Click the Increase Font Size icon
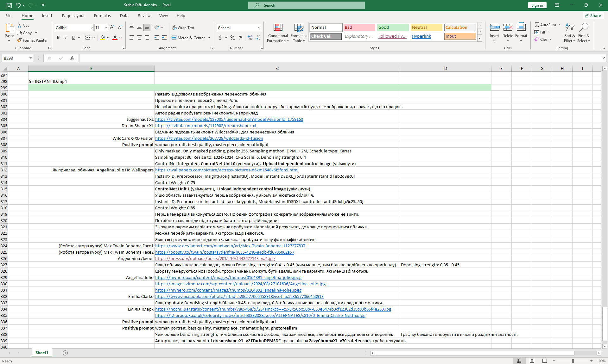The width and height of the screenshot is (608, 364). 112,28
